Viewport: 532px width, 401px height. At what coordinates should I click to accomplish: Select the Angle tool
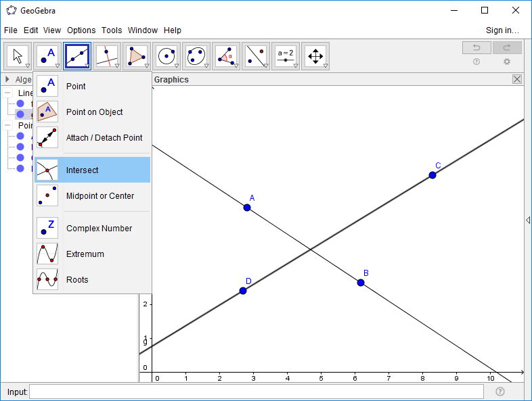(226, 56)
